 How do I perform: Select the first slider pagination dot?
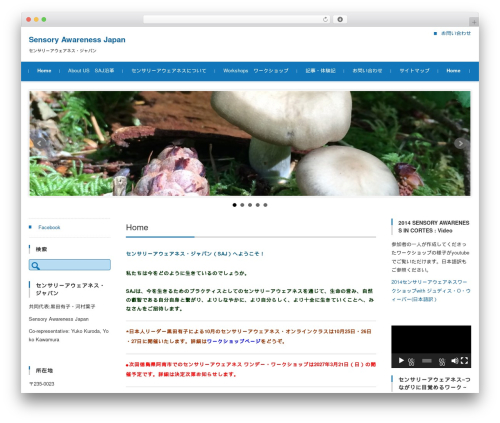[235, 205]
